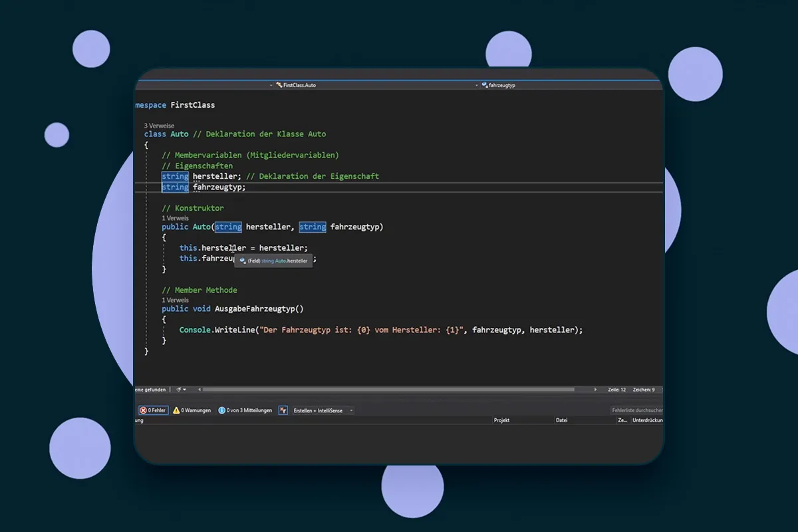Click the dropdown arrow left of fahrzeugtyp member box
The image size is (798, 532).
(x=477, y=86)
